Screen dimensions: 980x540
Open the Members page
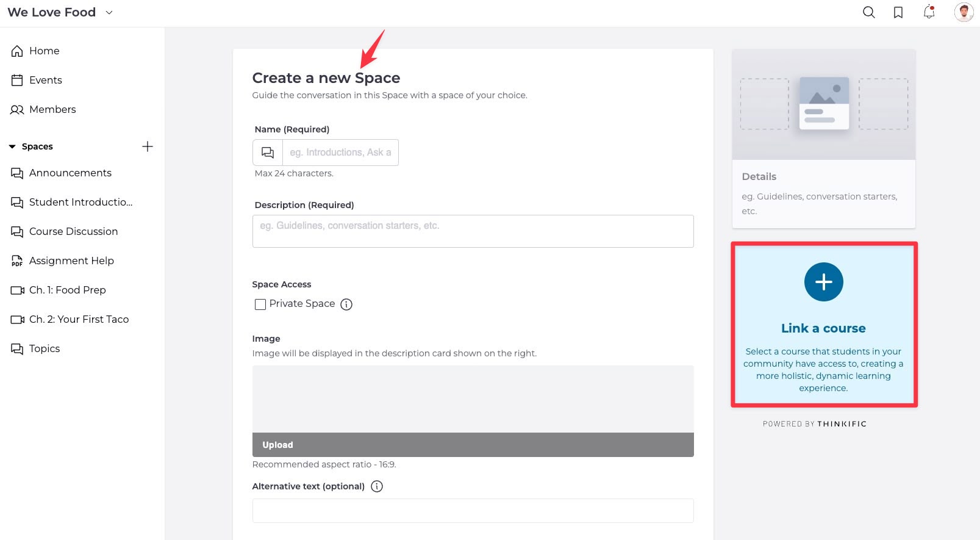coord(52,109)
